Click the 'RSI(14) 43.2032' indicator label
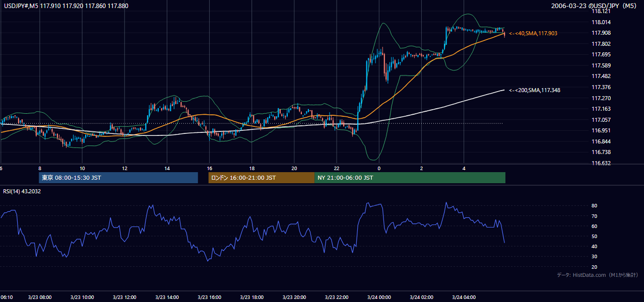The width and height of the screenshot is (644, 302). tap(22, 191)
